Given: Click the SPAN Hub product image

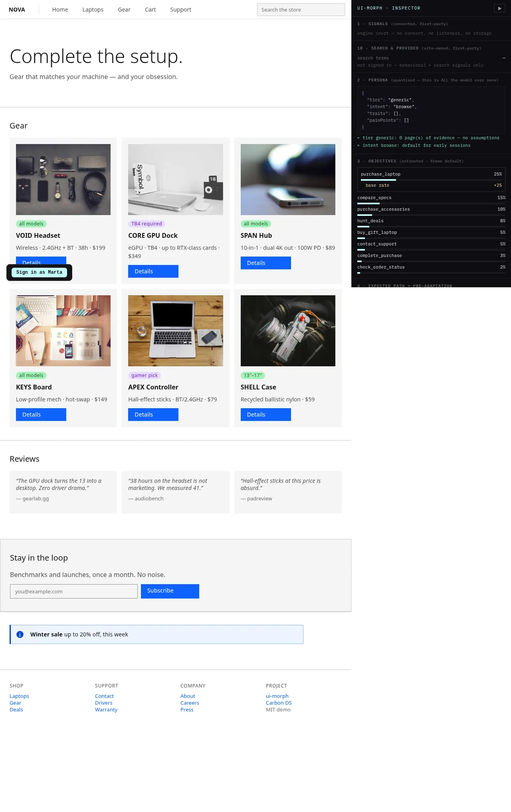Looking at the screenshot, I should 288,180.
